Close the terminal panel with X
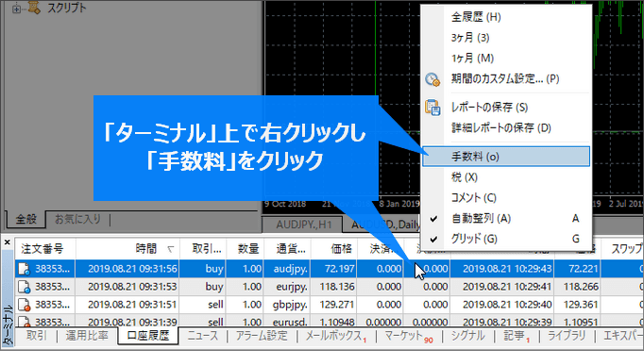Viewport: 644px width, 351px height. click(x=7, y=242)
